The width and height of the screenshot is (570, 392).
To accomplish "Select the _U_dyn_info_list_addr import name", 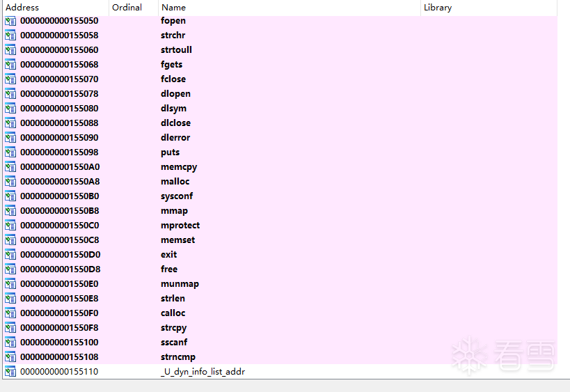I will [x=203, y=372].
